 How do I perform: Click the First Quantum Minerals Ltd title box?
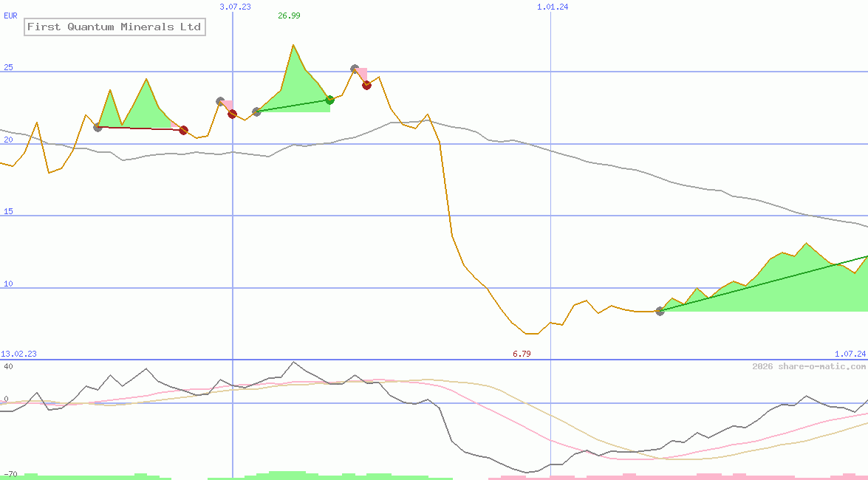[114, 27]
